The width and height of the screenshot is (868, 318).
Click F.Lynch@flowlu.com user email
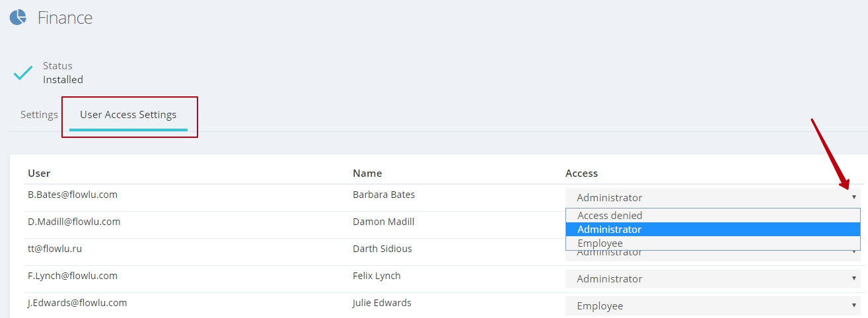pos(73,276)
